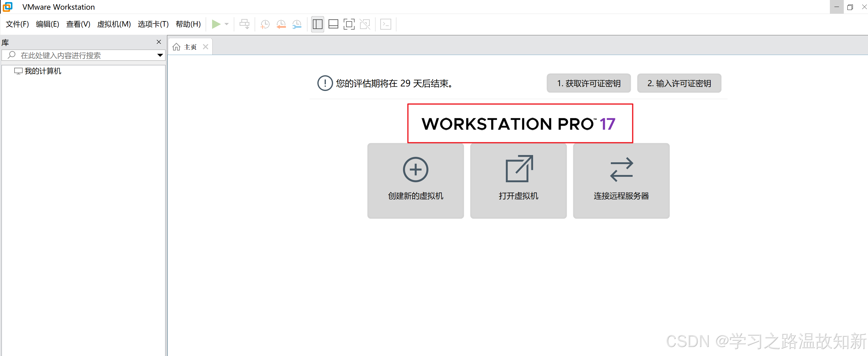
Task: Expand the library search filter dropdown
Action: 160,55
